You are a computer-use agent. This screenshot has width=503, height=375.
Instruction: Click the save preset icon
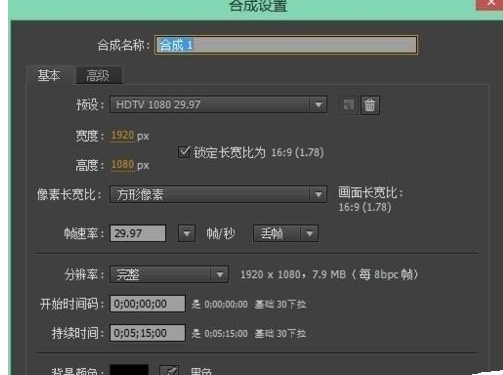tap(349, 105)
